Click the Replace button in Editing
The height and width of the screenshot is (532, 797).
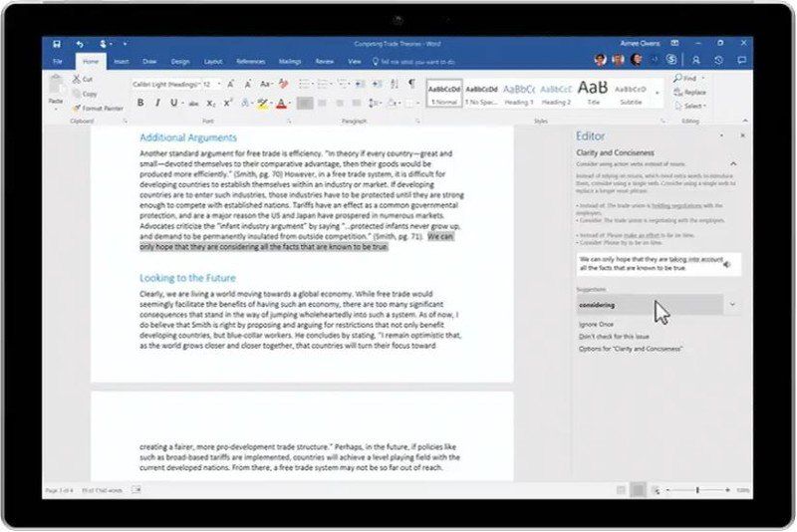[x=689, y=92]
